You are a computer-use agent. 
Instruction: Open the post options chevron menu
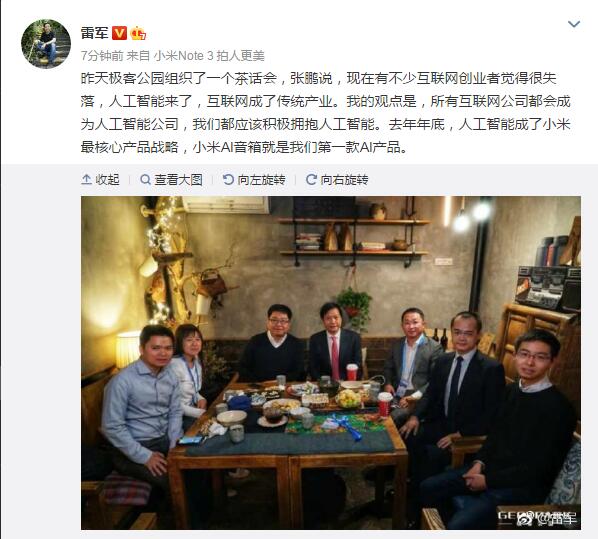tap(574, 24)
